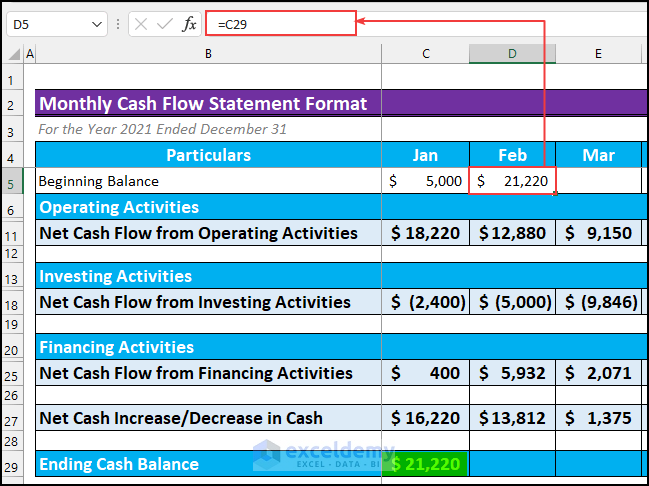Click the Feb column header cell

[512, 155]
